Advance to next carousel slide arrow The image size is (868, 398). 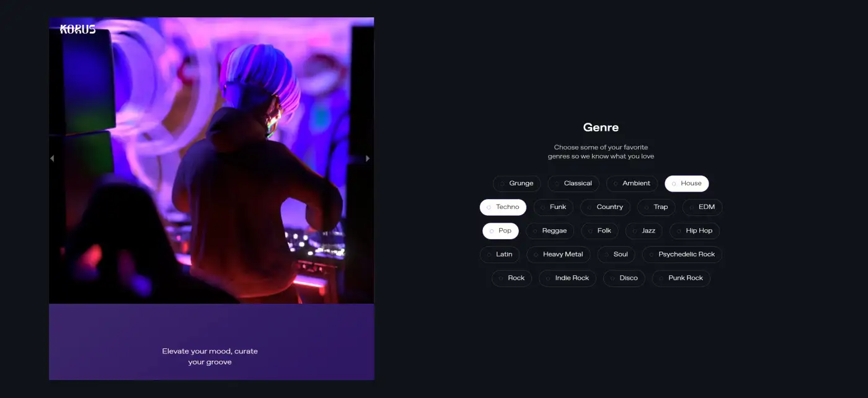[x=368, y=159]
